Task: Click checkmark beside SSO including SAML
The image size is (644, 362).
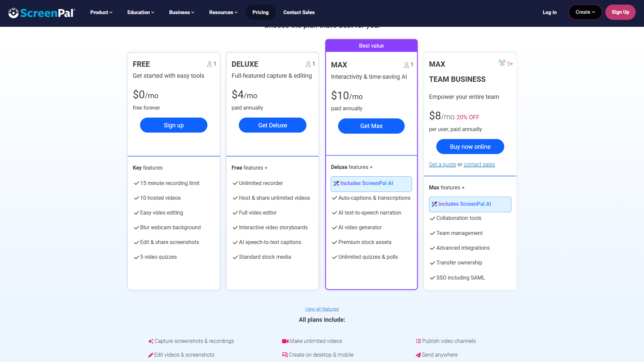Action: coord(432,278)
